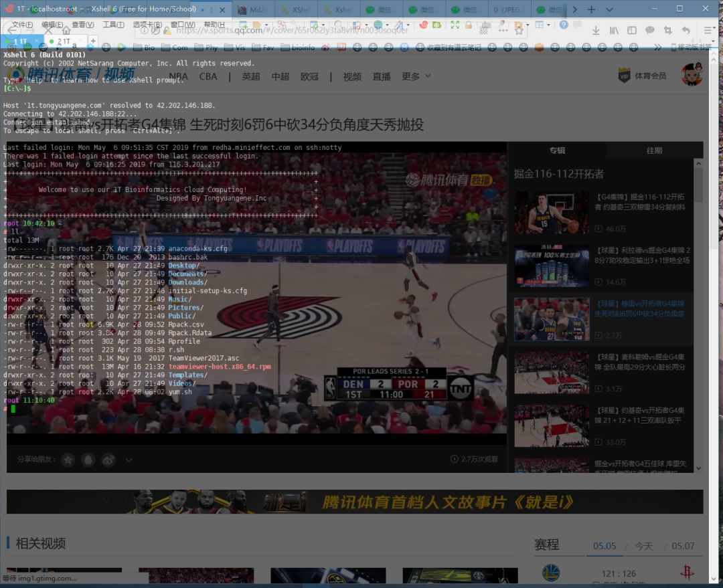
Task: Click the Firefox undo arrow icon
Action: tap(686, 30)
